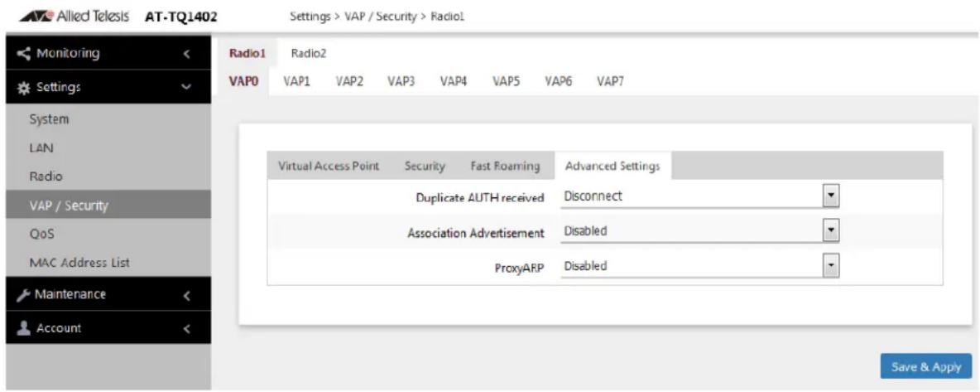Click the Account user icon

coord(26,327)
